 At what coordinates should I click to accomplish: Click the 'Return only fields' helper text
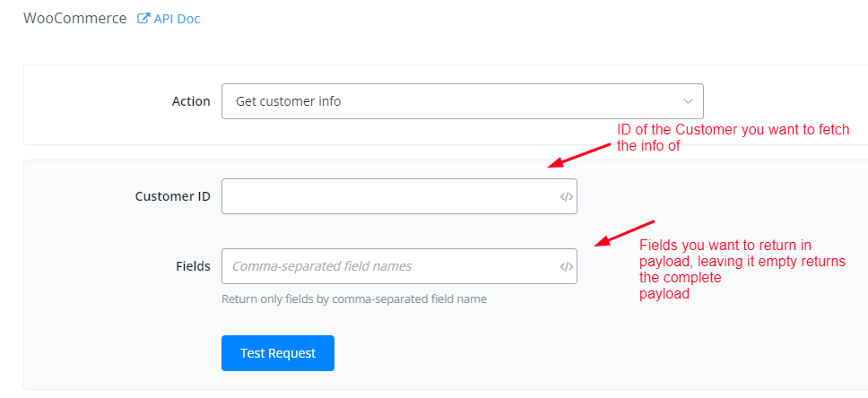354,298
